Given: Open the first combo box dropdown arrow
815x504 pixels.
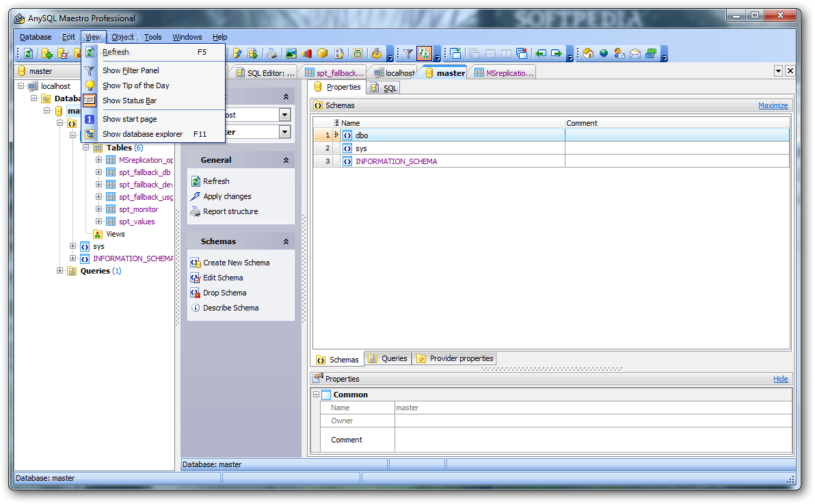Looking at the screenshot, I should point(285,115).
